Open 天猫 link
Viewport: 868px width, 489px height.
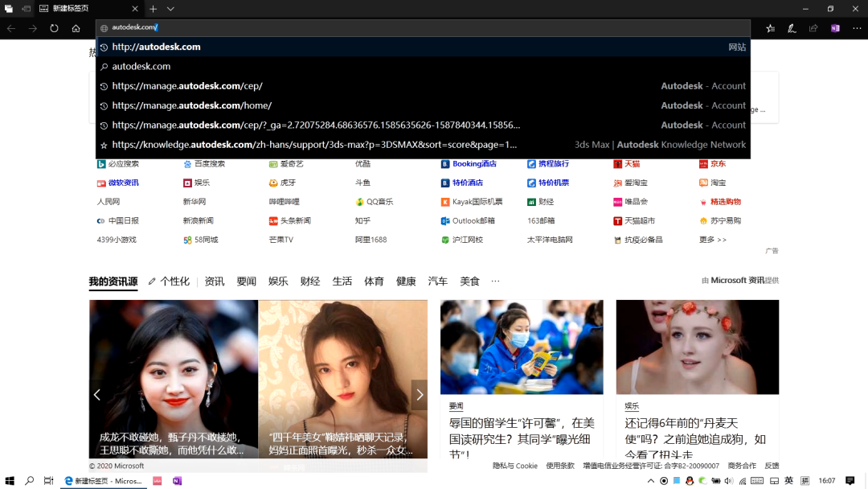(x=627, y=164)
